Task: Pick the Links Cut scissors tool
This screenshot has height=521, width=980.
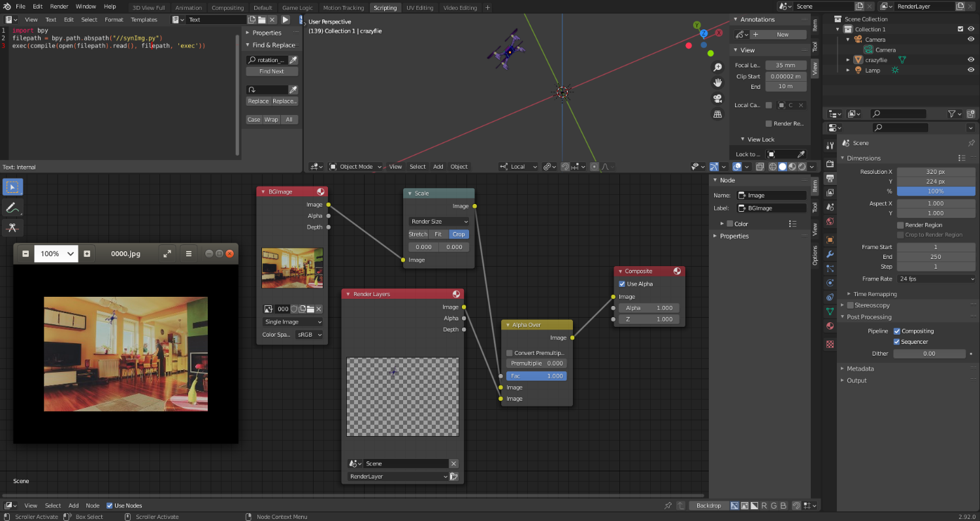Action: (x=12, y=227)
